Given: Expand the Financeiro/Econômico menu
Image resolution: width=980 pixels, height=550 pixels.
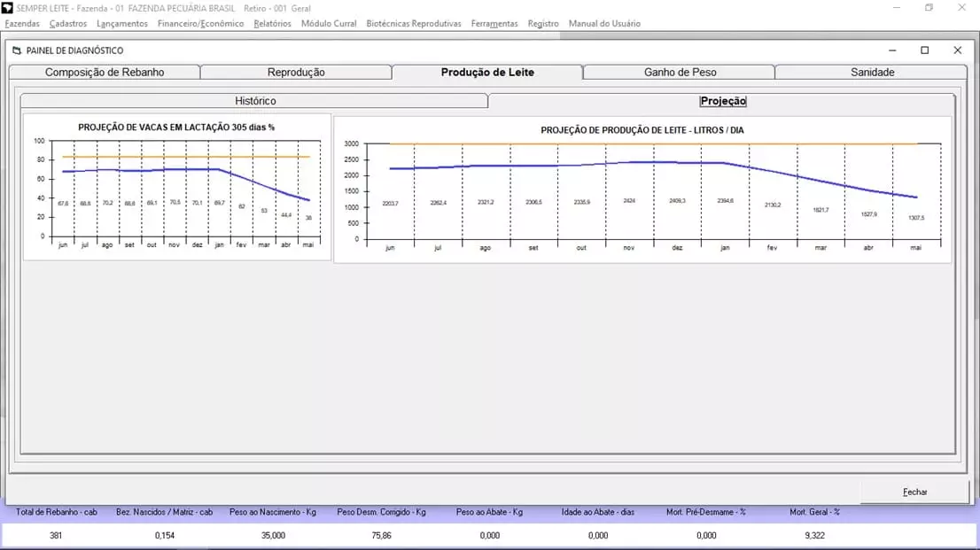Looking at the screenshot, I should tap(200, 24).
